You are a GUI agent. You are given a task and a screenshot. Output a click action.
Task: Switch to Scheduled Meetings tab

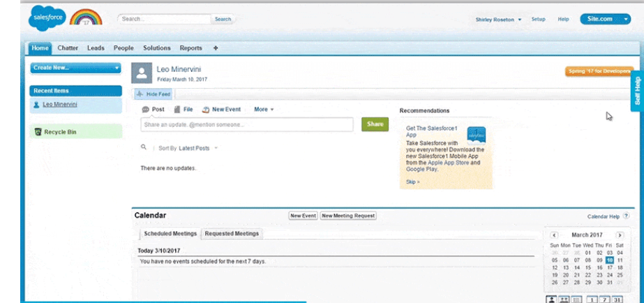pyautogui.click(x=170, y=233)
